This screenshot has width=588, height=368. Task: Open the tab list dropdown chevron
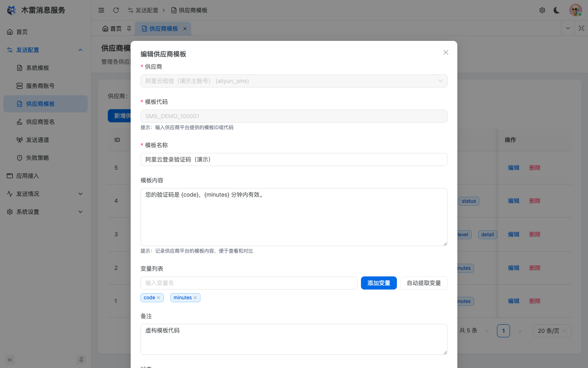(568, 28)
